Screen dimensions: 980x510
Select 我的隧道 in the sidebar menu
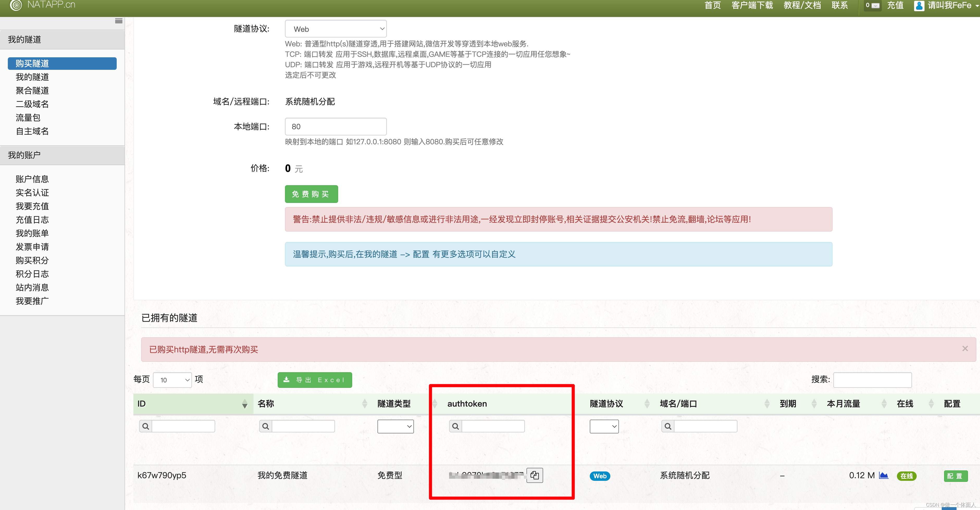click(32, 77)
